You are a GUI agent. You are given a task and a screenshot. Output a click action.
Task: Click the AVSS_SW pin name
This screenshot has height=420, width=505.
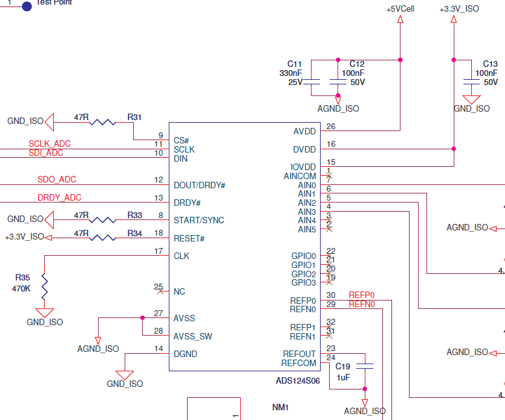click(x=193, y=336)
